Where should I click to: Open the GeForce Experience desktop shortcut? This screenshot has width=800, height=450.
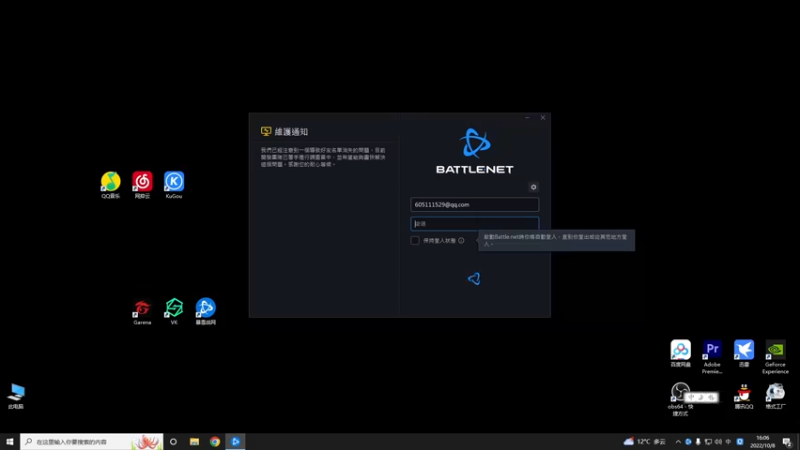tap(776, 356)
